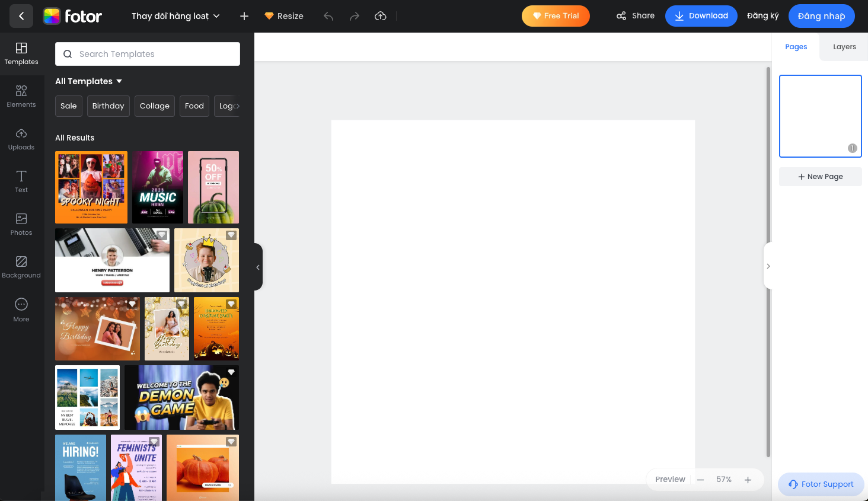The height and width of the screenshot is (501, 868).
Task: Favorite the Demon Game template
Action: click(231, 372)
